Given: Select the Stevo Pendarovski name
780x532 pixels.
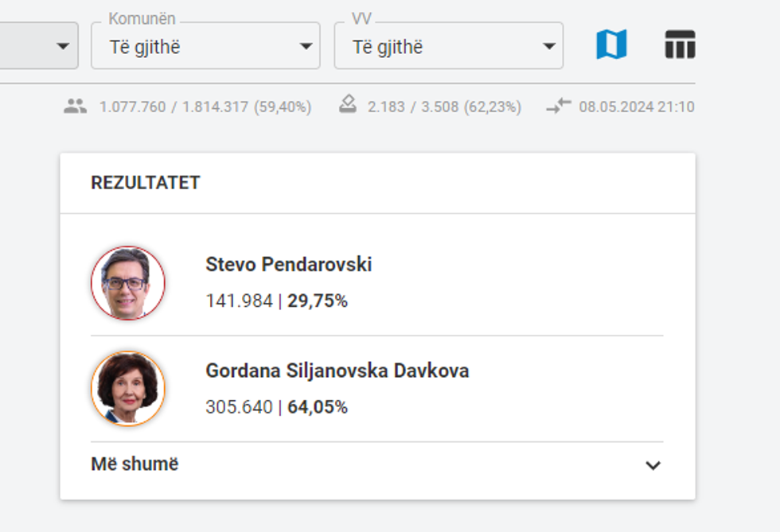Looking at the screenshot, I should 288,264.
